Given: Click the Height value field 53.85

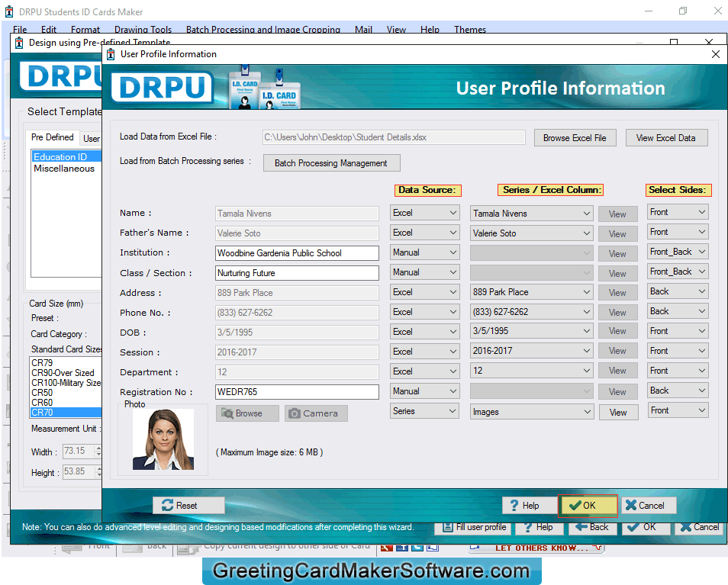Looking at the screenshot, I should (x=78, y=471).
